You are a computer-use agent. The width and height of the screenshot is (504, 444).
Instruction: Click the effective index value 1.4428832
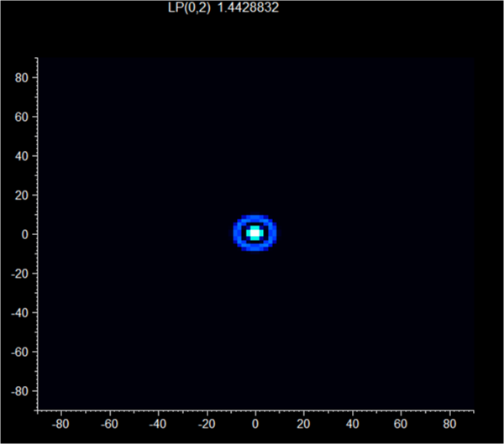tap(248, 8)
